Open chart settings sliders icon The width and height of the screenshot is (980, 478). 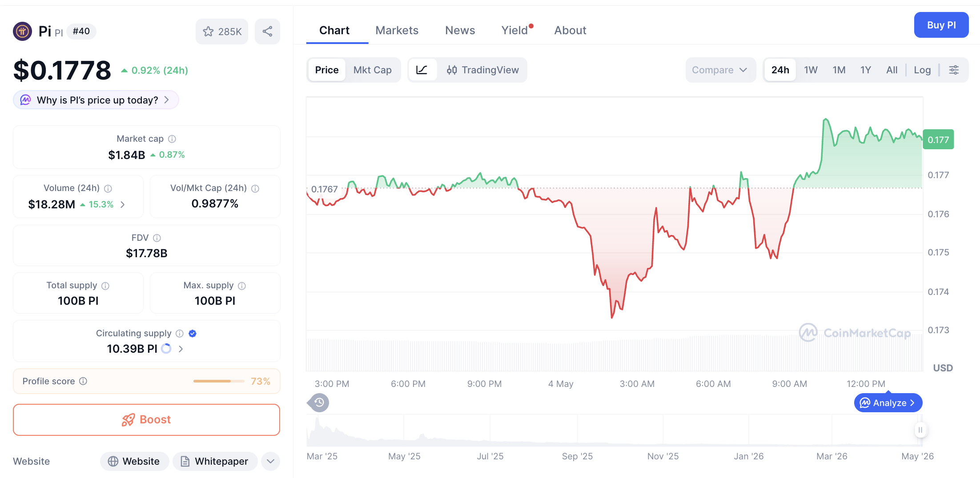click(x=954, y=70)
